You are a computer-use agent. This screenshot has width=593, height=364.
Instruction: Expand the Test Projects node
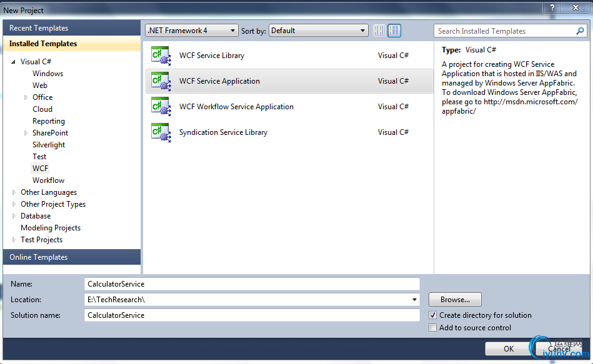coord(14,240)
